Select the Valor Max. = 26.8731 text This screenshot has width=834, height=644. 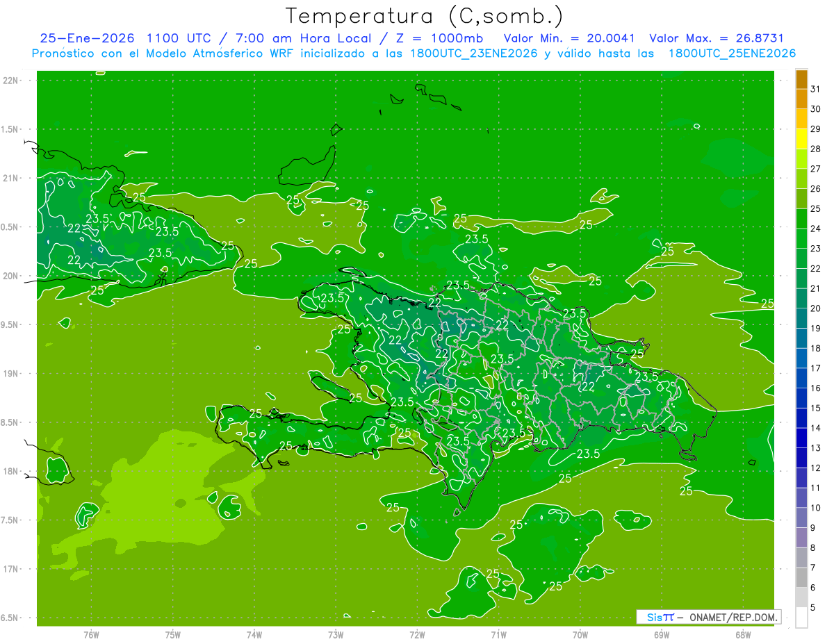716,38
